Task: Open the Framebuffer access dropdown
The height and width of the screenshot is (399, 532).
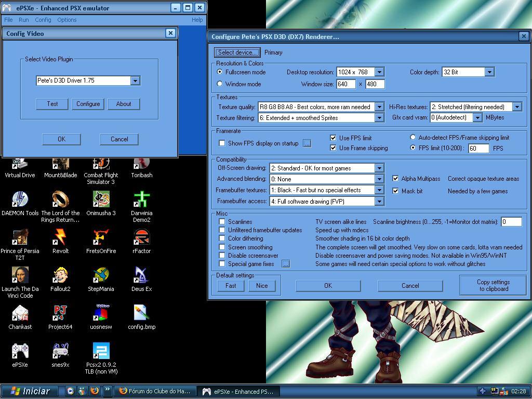Action: pyautogui.click(x=380, y=201)
